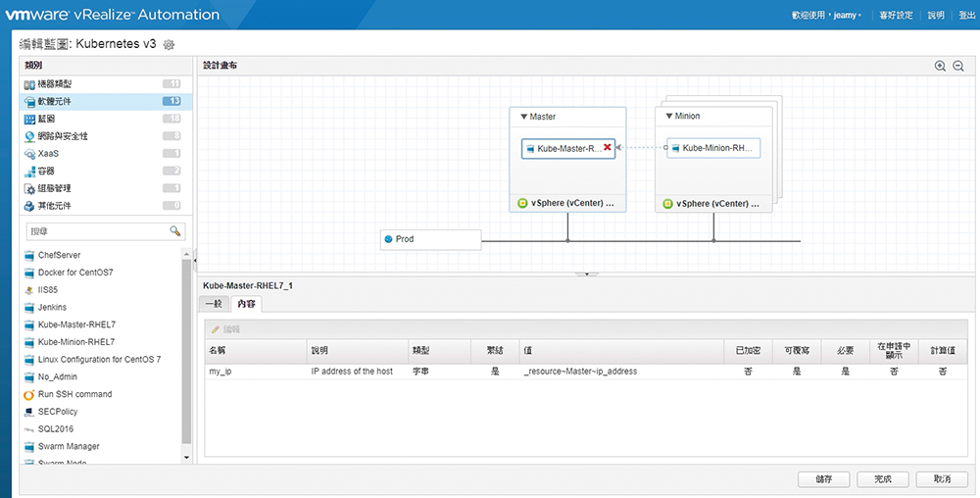Click the Jenkins component icon
The height and width of the screenshot is (498, 980).
(x=28, y=308)
